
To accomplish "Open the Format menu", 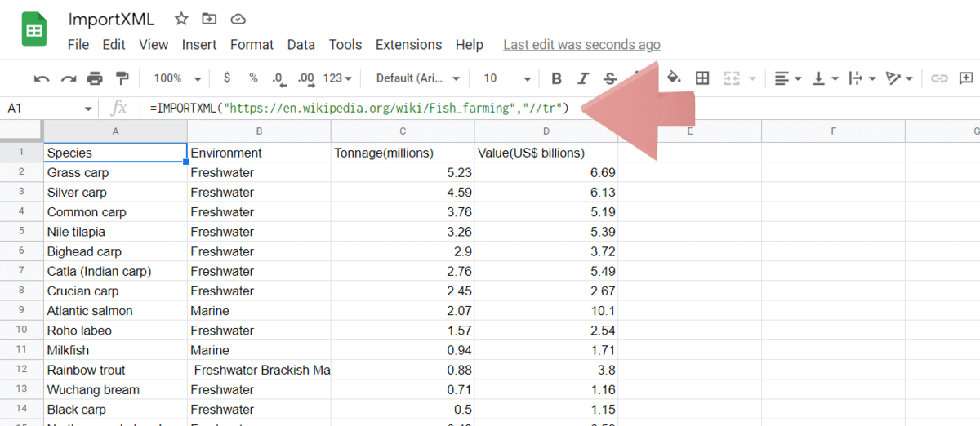I will [252, 45].
